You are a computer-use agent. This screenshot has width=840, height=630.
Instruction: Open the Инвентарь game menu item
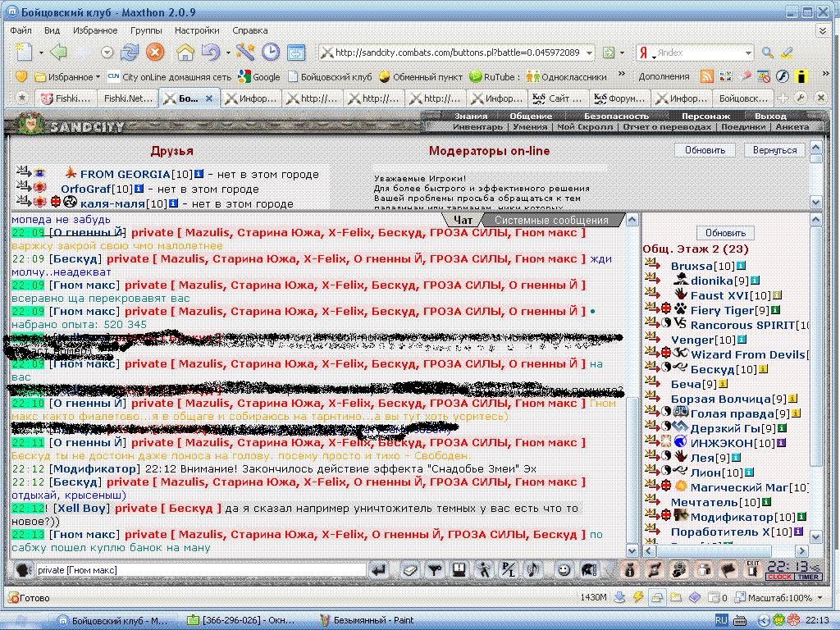(x=477, y=127)
